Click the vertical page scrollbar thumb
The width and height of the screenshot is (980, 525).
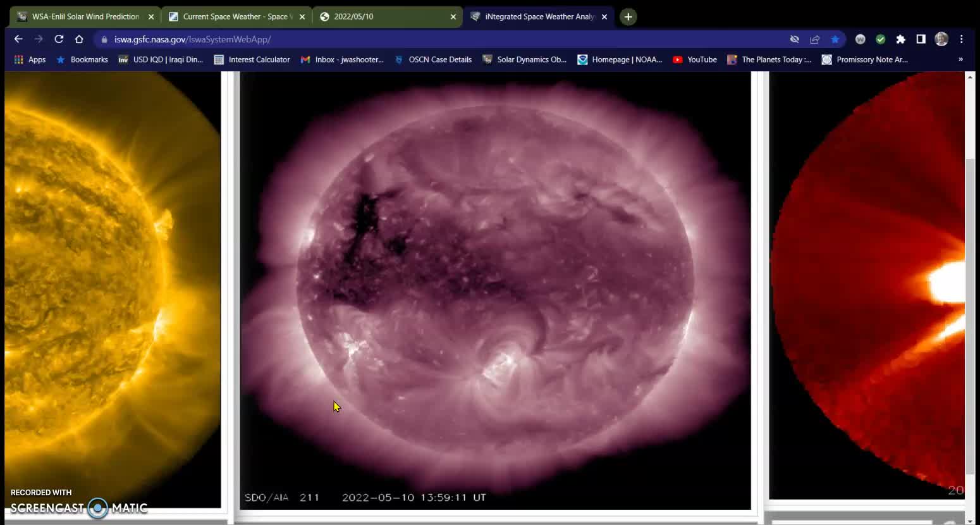point(970,316)
